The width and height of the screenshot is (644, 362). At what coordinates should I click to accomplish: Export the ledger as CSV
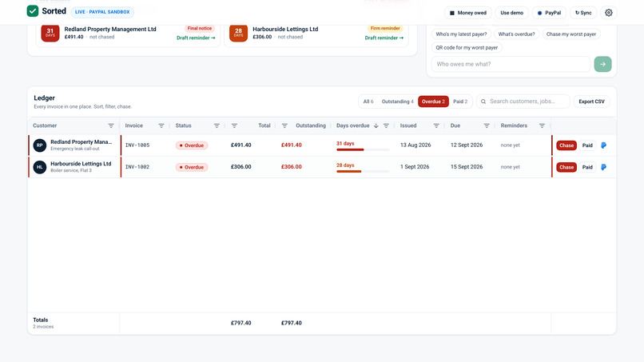591,101
